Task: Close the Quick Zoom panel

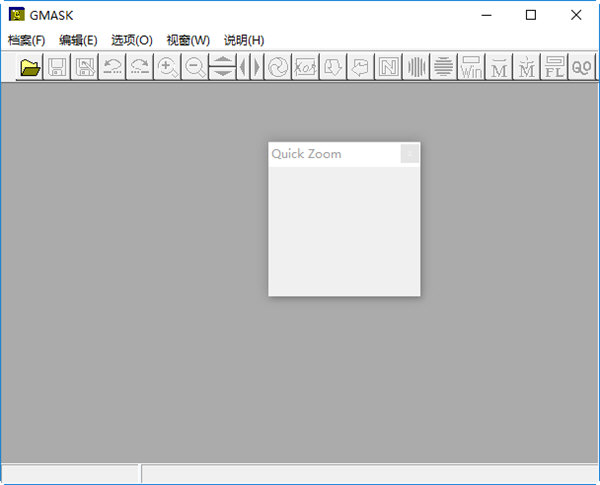Action: pyautogui.click(x=409, y=154)
